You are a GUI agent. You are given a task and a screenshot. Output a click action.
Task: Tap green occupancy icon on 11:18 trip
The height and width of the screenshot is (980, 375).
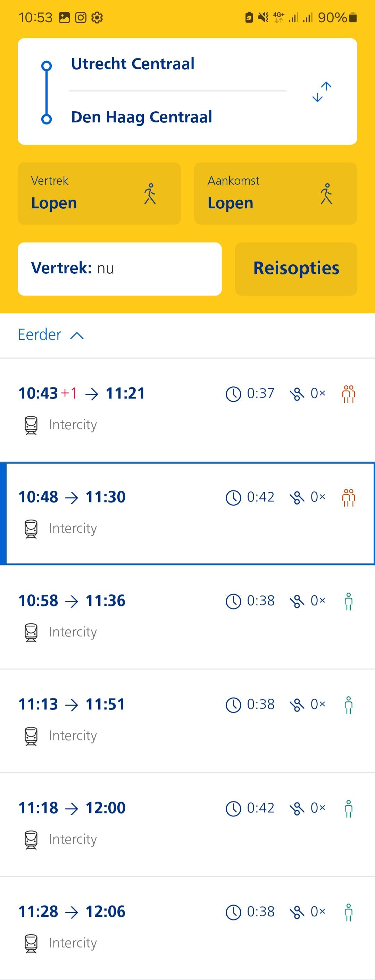coord(348,809)
